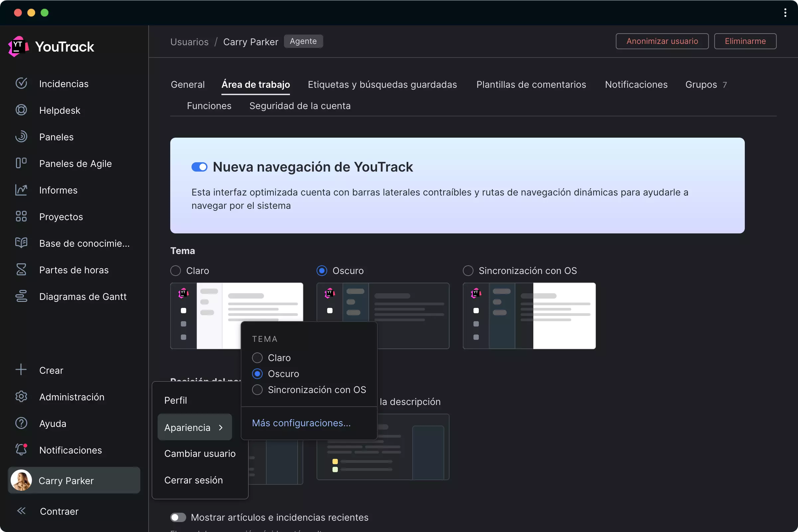
Task: Enable Mostrar artículos e incidencias recientes
Action: tap(178, 517)
